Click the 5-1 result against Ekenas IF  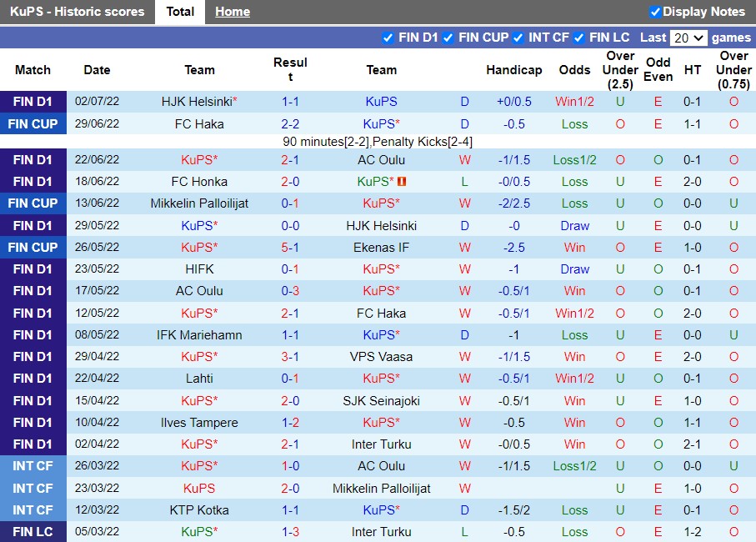(x=290, y=248)
